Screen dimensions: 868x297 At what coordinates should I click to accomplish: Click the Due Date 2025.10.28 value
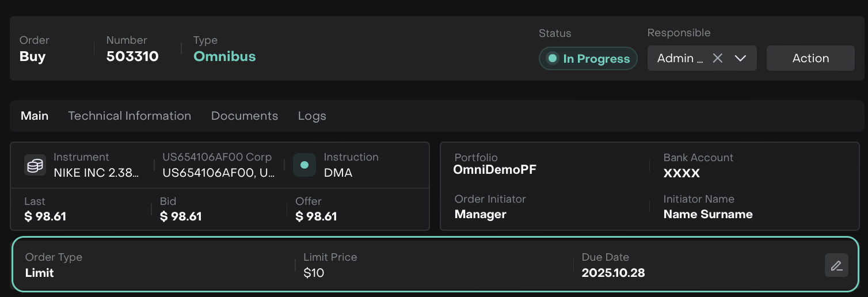tap(613, 273)
